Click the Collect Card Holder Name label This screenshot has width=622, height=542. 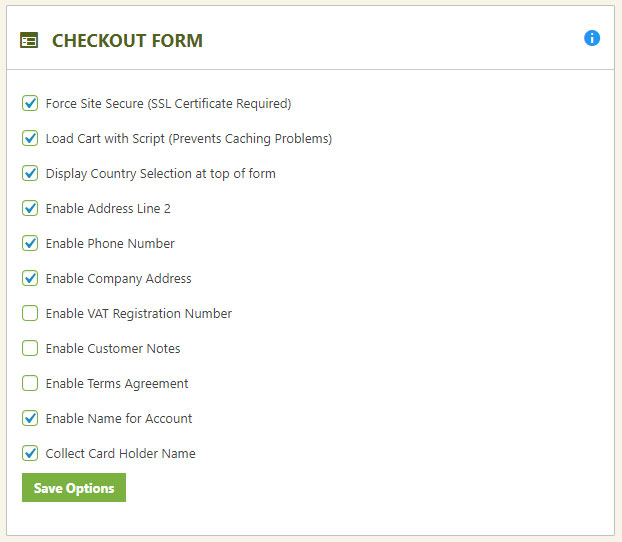click(x=121, y=454)
